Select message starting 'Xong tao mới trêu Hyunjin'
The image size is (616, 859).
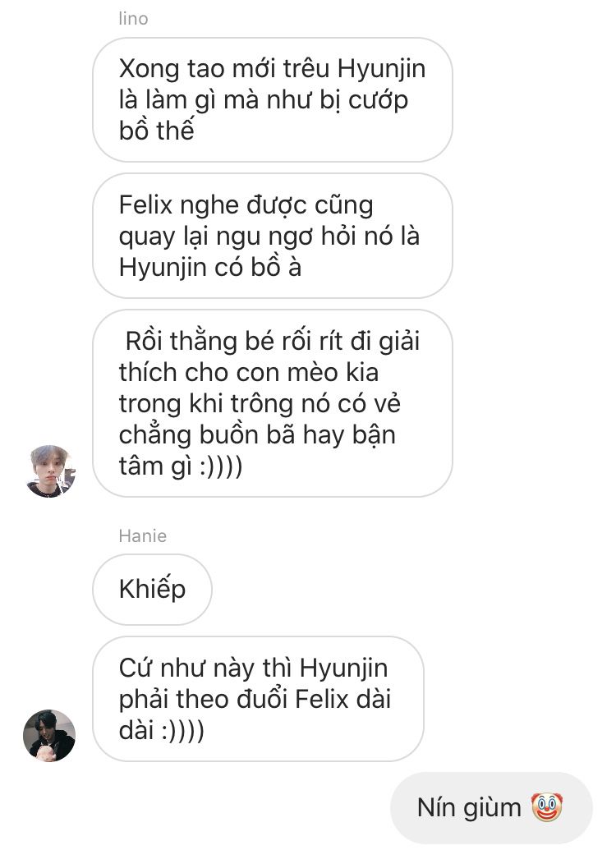coord(273,99)
